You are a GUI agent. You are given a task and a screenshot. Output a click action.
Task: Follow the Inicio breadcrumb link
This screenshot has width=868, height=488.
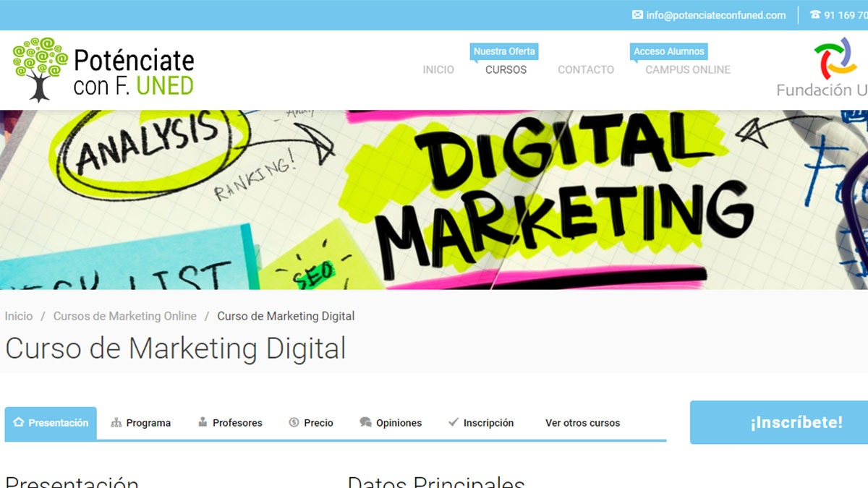click(19, 316)
